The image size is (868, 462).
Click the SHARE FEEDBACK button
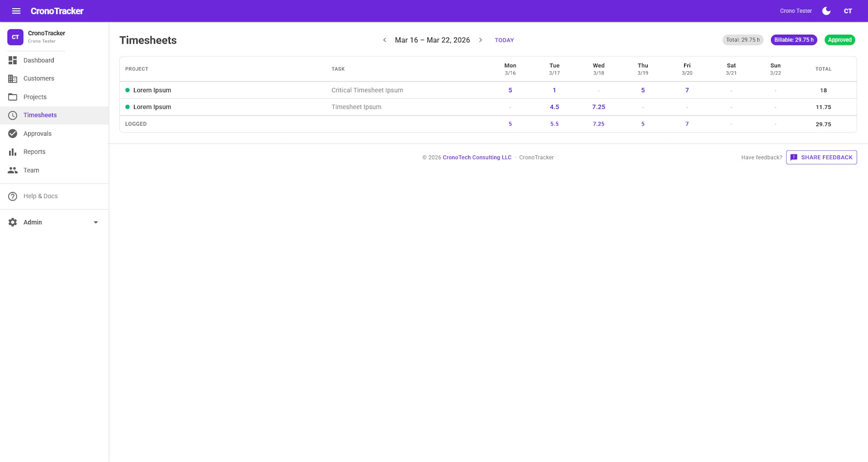821,157
